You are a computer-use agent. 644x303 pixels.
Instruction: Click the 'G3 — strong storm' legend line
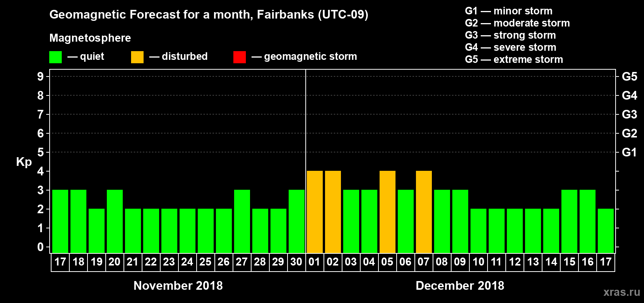point(510,35)
